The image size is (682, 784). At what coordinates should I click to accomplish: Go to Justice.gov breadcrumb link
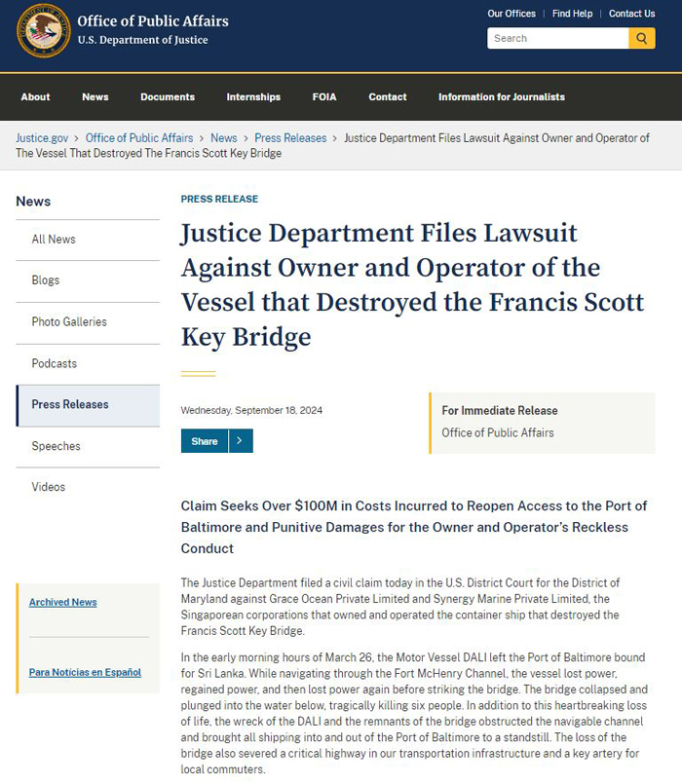[42, 138]
